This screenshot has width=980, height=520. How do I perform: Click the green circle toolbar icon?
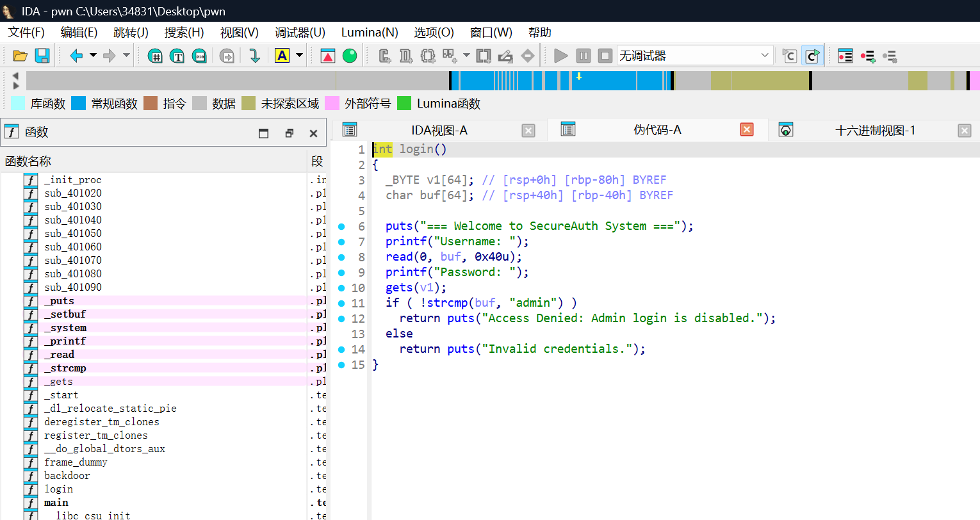(x=350, y=56)
